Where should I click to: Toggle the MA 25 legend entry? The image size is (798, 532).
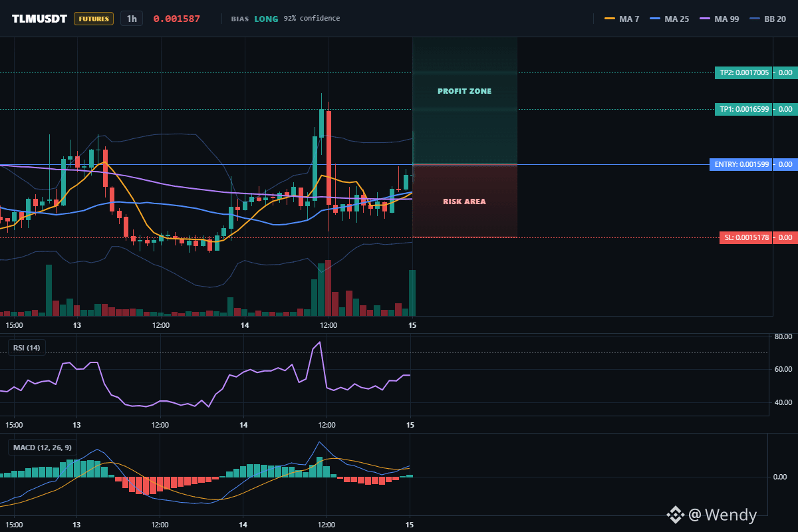[668, 19]
